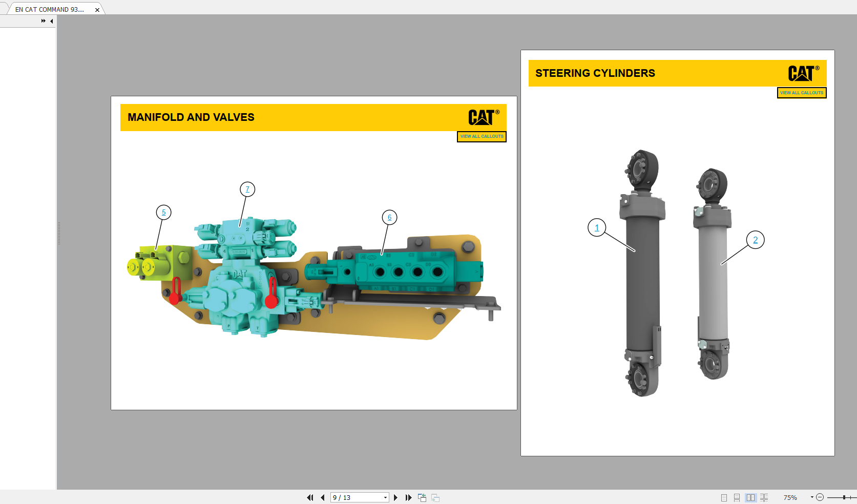
Task: Click VIEW ALL CALLOUTS on Steering Cylinders
Action: coord(802,93)
